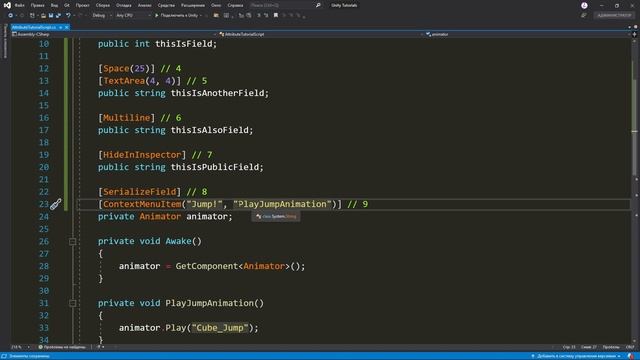The height and width of the screenshot is (360, 640).
Task: Click the Visual Studio logo icon
Action: (x=7, y=5)
